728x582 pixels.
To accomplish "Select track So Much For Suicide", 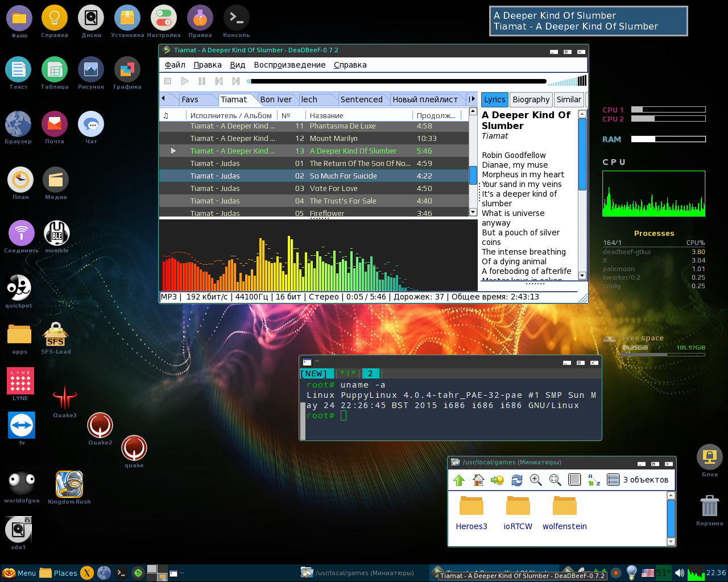I will coord(313,176).
